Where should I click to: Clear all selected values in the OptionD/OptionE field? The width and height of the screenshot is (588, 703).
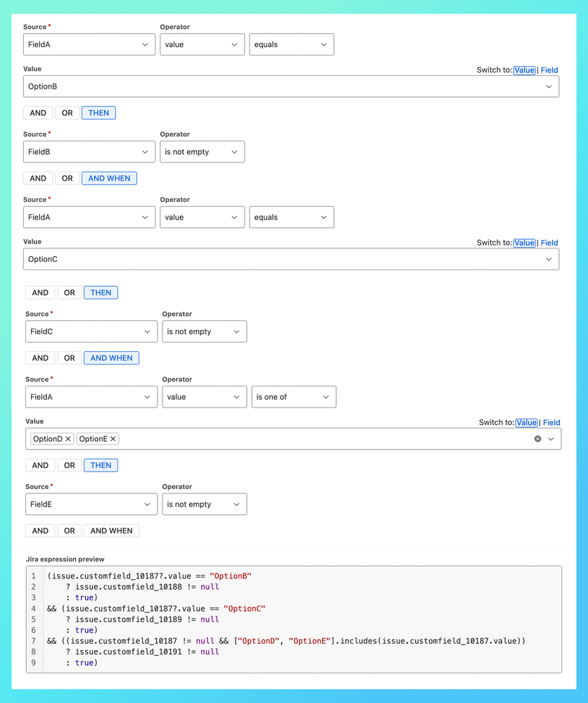(x=538, y=439)
